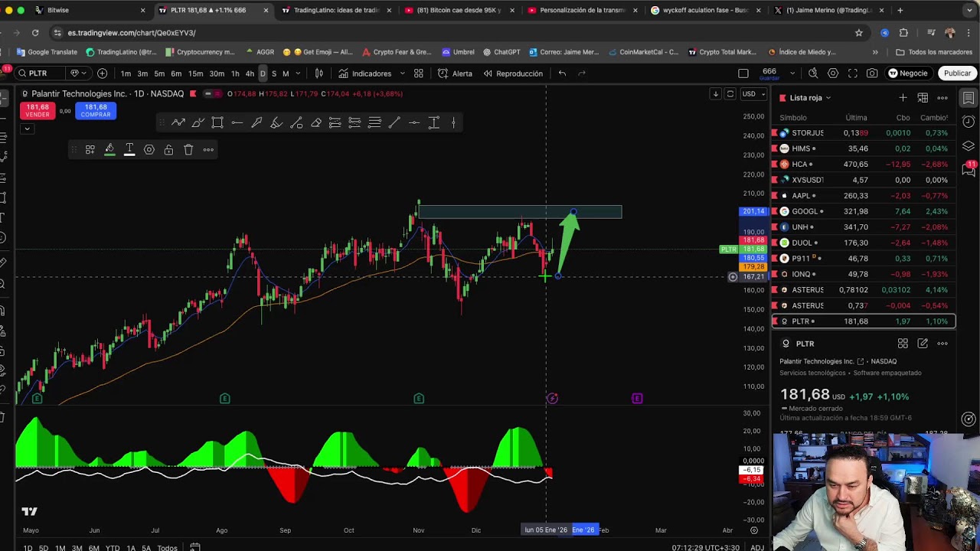This screenshot has width=980, height=551.
Task: Open the layout 666 dropdown arrow
Action: (792, 73)
